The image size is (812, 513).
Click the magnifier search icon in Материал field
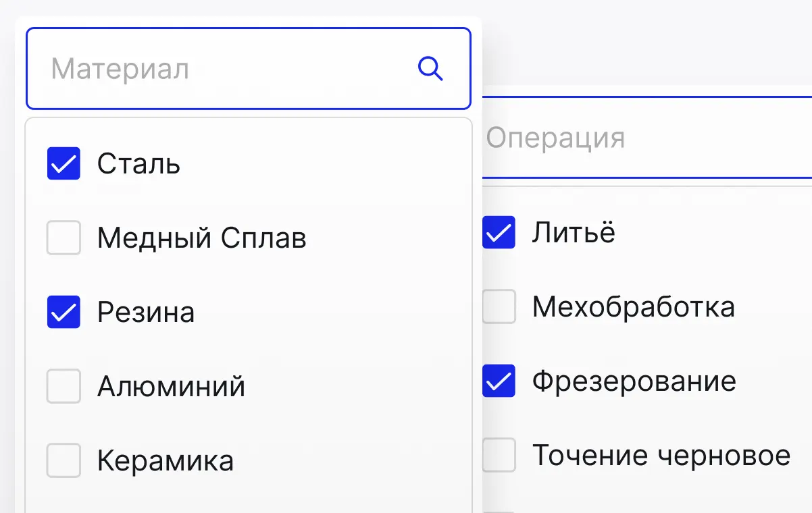tap(430, 68)
